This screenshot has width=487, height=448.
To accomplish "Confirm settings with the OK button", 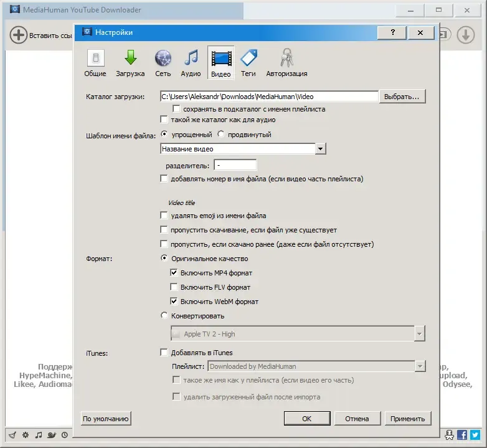I will pos(307,419).
